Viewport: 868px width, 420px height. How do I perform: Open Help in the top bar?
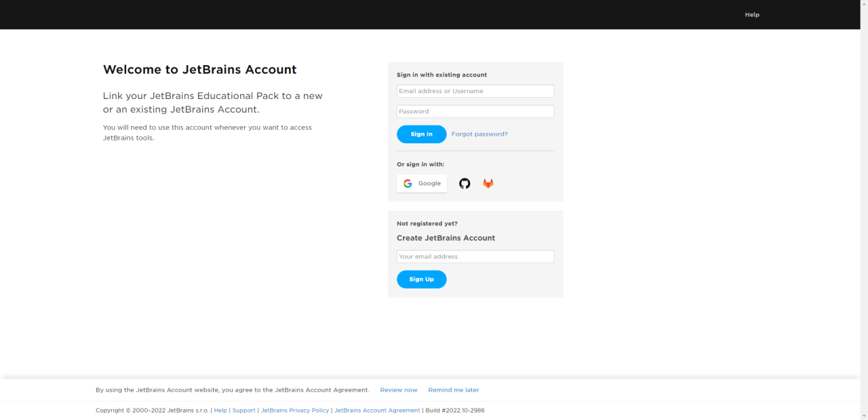(752, 14)
